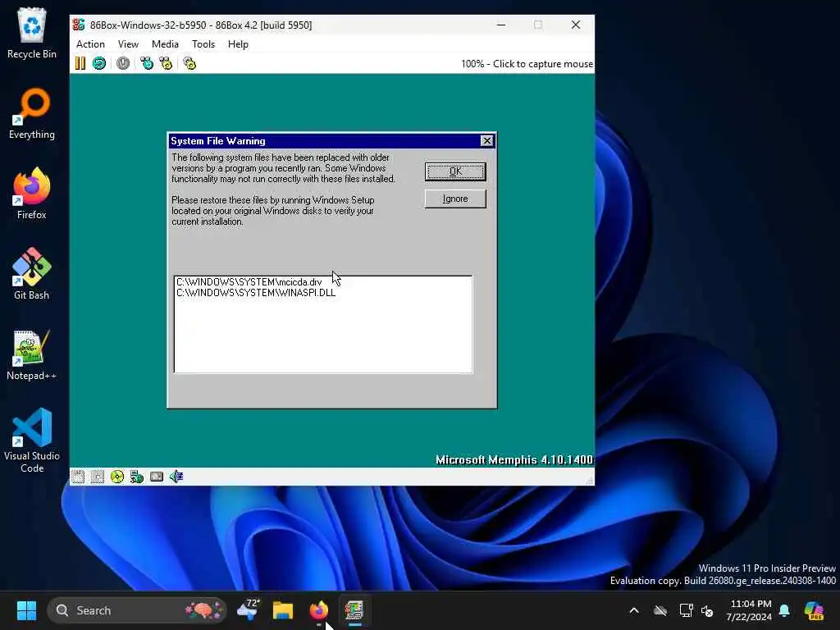Open the Media menu
This screenshot has width=840, height=630.
pos(165,44)
